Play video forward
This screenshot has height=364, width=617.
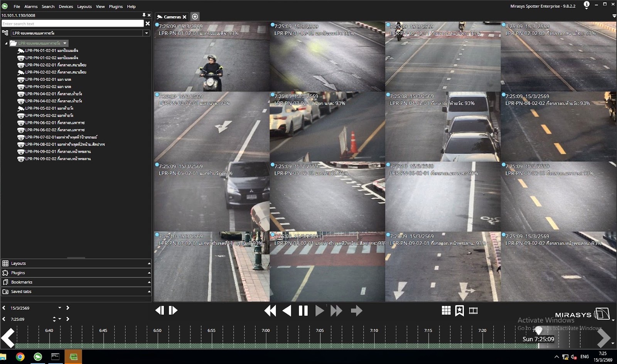320,310
